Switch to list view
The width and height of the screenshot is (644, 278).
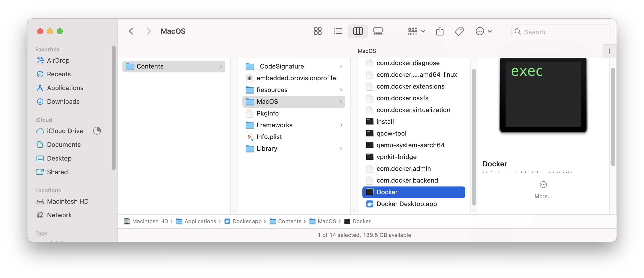coord(338,31)
